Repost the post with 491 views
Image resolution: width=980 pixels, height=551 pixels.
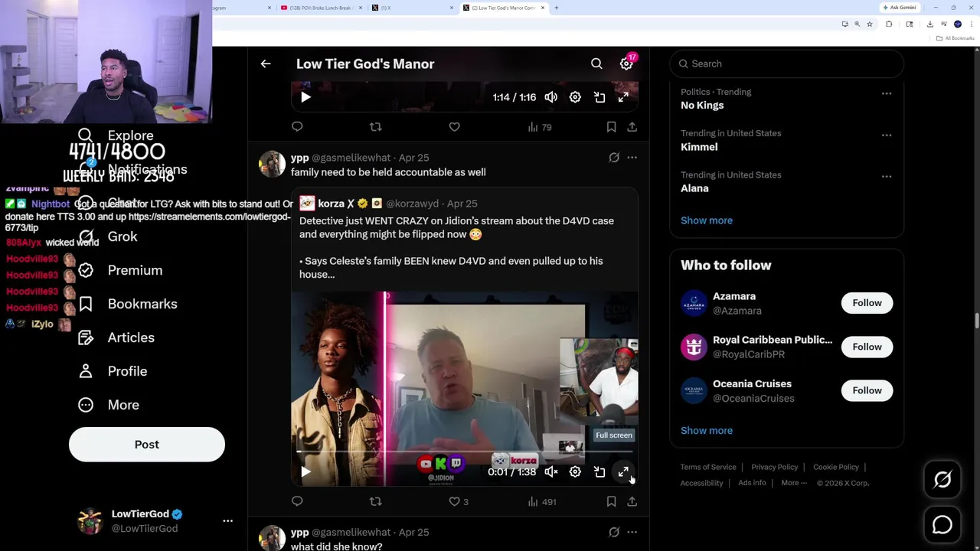[375, 502]
